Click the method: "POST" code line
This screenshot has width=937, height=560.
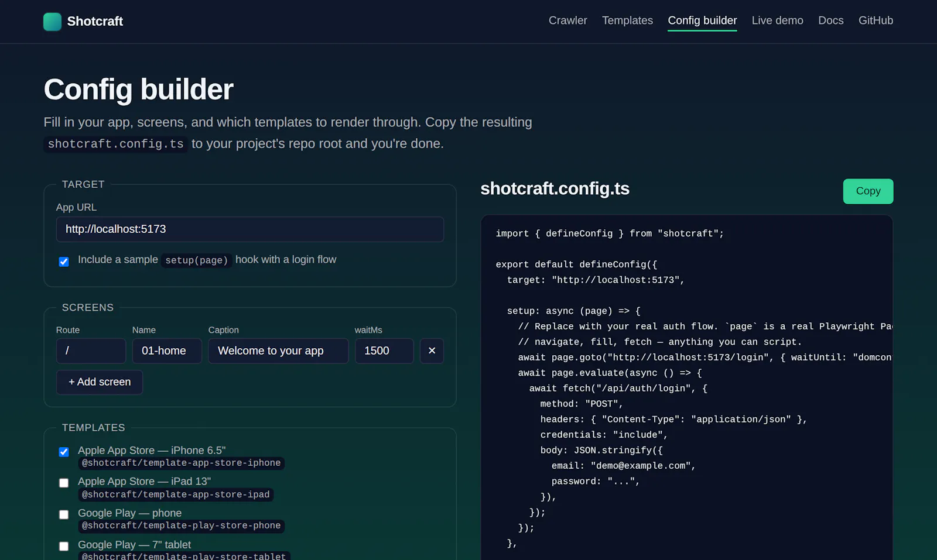[582, 404]
